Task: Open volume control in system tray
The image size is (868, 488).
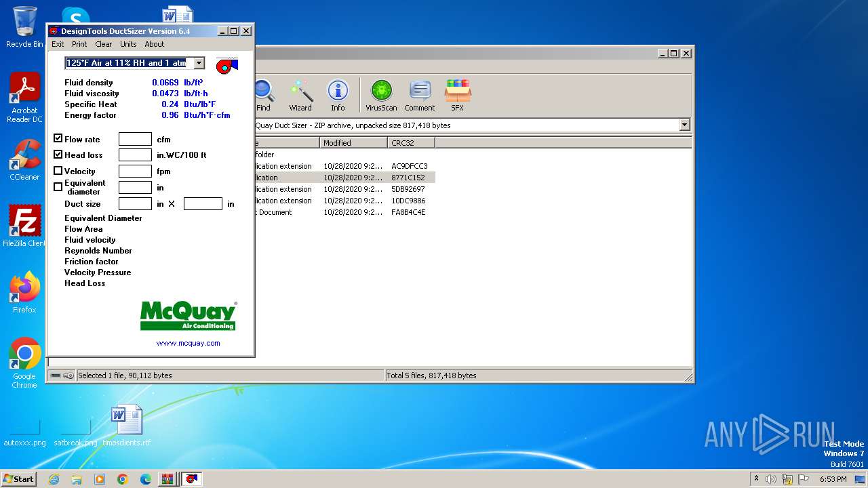Action: click(x=771, y=479)
